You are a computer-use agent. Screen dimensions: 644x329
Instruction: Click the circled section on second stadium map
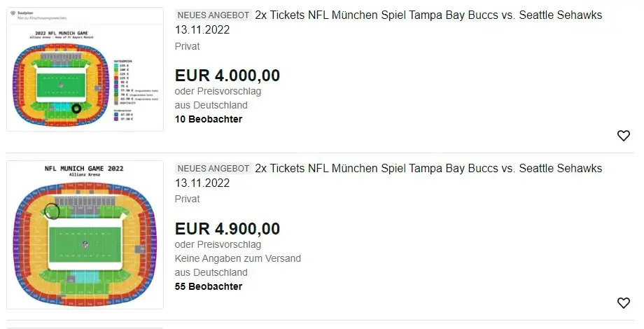point(52,210)
